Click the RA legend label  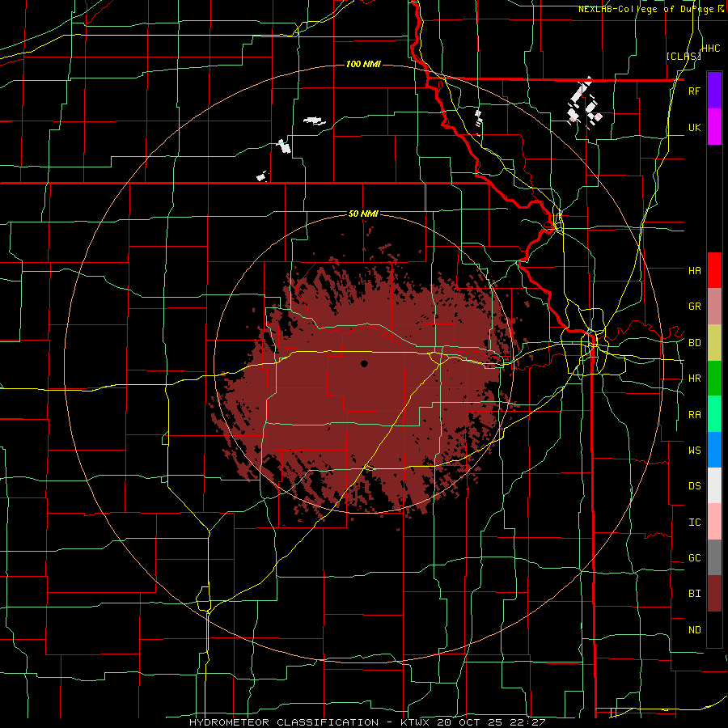click(x=695, y=415)
